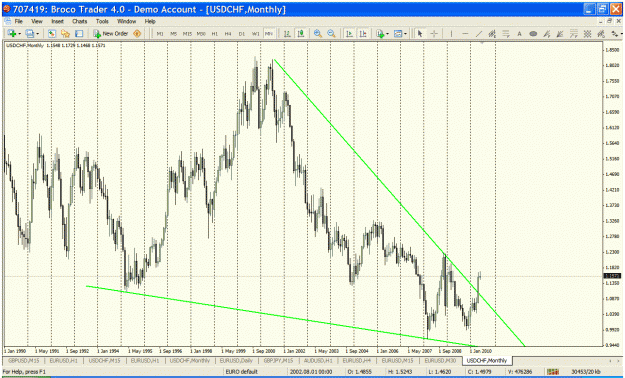This screenshot has width=625, height=378.
Task: Switch chart to D1 timeframe
Action: (242, 34)
